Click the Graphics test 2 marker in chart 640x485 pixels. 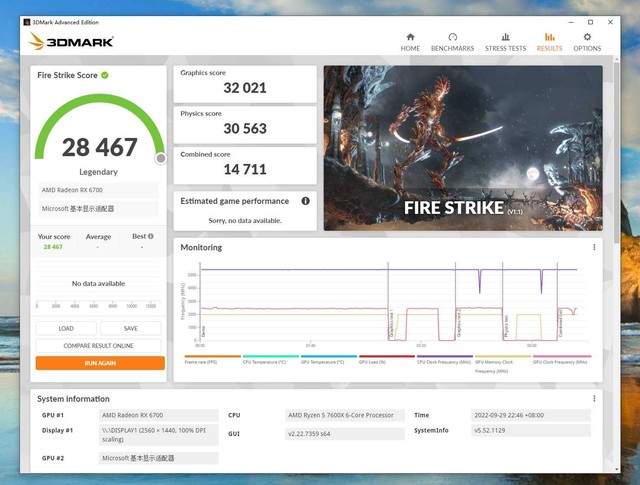[x=459, y=324]
